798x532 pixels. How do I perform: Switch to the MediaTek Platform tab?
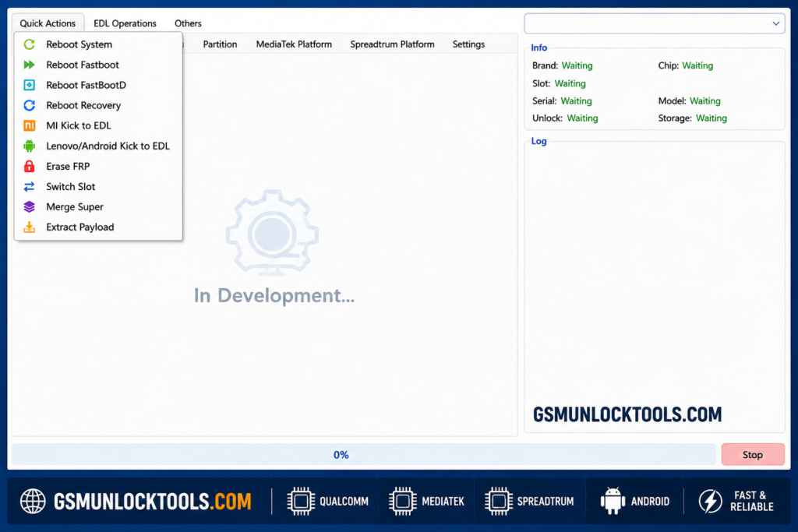click(x=294, y=44)
